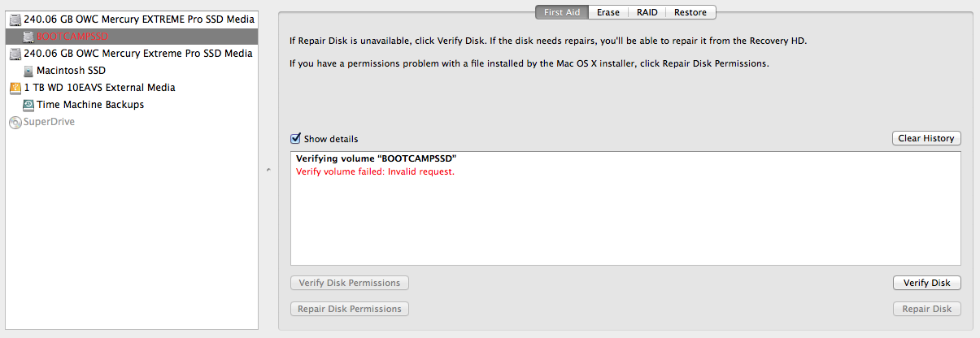Click the Time Machine Backups volume icon
980x338 pixels.
click(x=28, y=105)
